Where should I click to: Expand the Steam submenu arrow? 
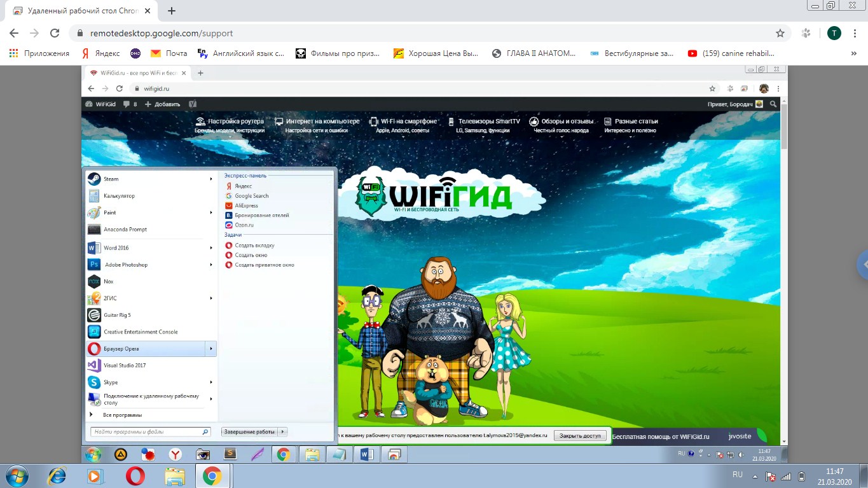(211, 179)
